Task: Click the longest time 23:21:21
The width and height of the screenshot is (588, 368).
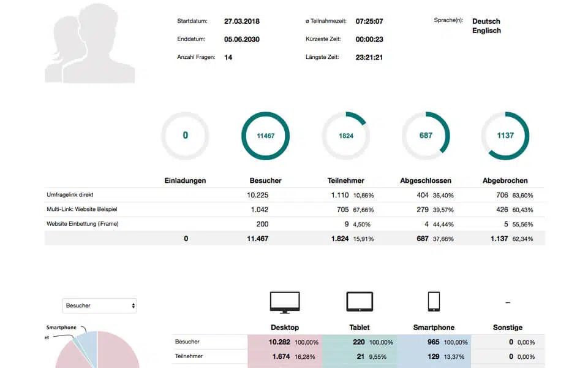Action: [x=369, y=58]
